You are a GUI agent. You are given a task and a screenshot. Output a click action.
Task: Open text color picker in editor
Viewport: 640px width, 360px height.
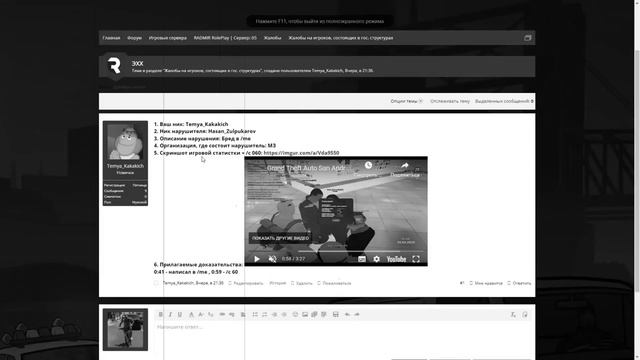click(191, 314)
